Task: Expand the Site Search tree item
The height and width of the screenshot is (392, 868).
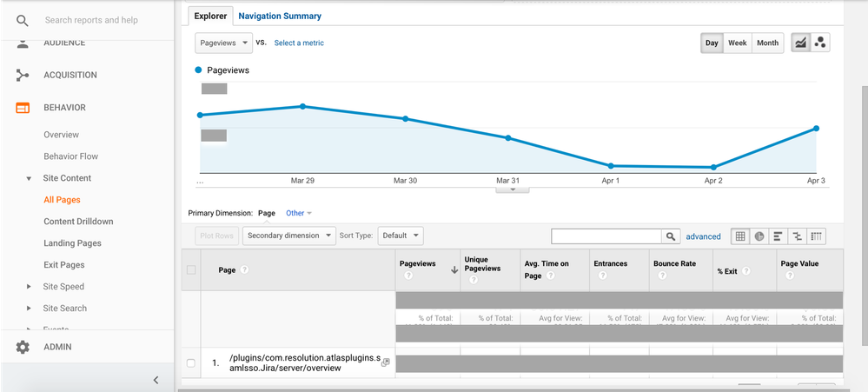Action: (29, 309)
